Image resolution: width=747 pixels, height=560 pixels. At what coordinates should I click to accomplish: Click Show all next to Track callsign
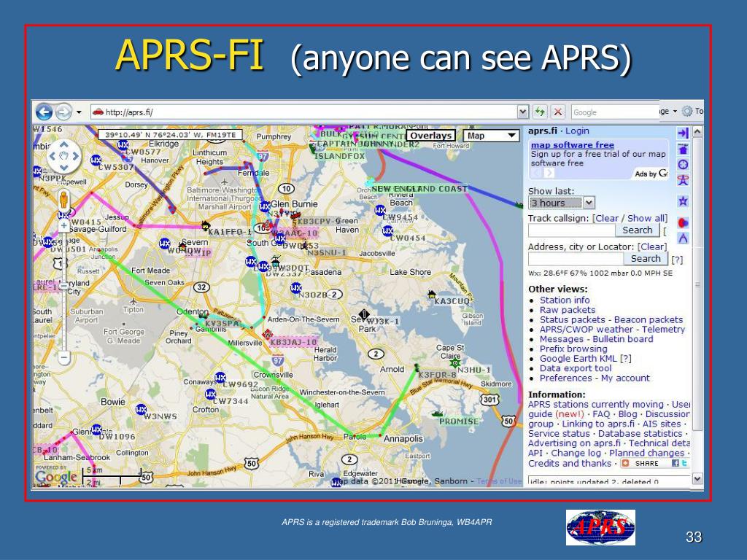click(645, 218)
